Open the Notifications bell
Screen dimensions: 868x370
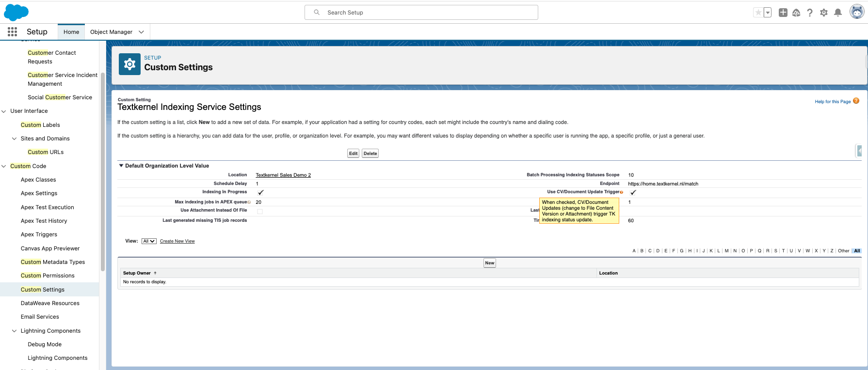click(838, 13)
